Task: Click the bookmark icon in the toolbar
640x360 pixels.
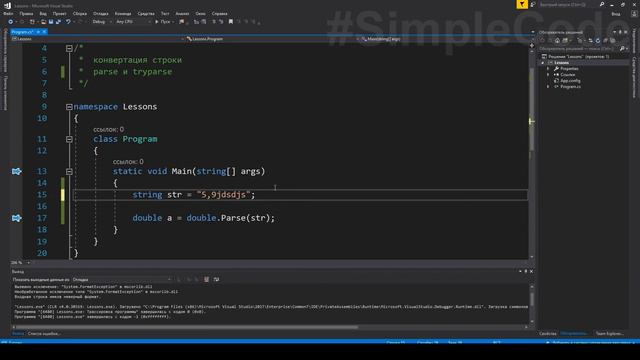Action: point(231,22)
